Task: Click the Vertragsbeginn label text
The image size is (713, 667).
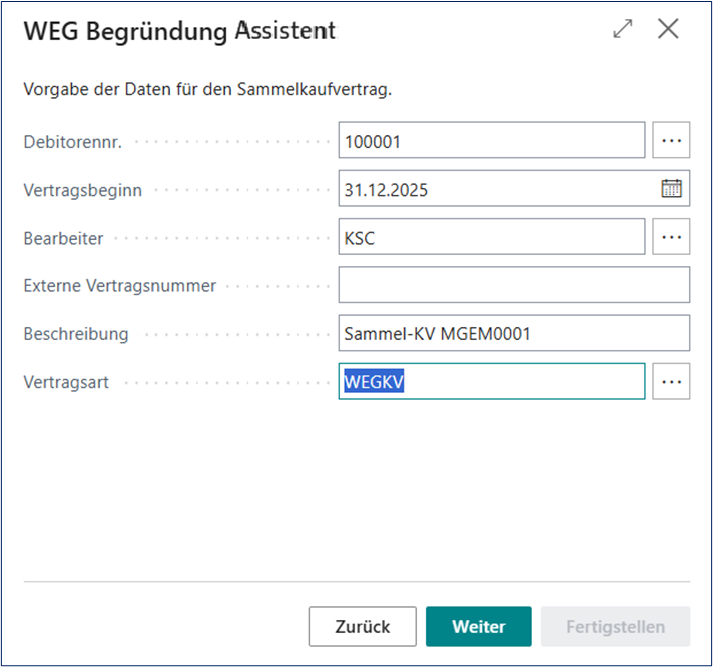Action: [x=82, y=190]
